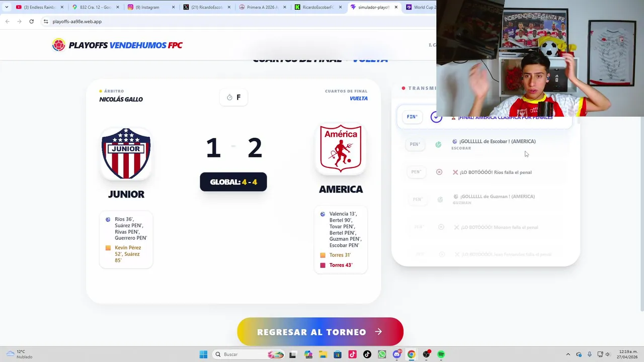
Task: Close the simulador-playoffs tab
Action: pos(396,7)
